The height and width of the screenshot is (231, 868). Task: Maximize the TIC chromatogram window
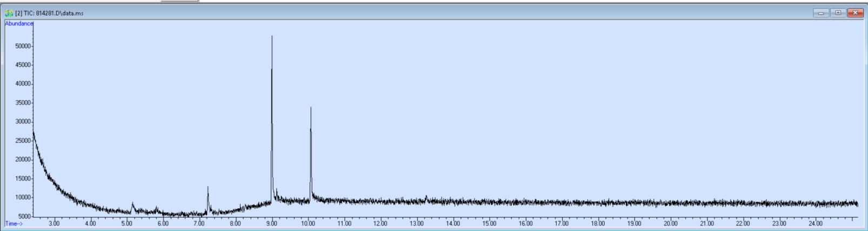point(838,13)
